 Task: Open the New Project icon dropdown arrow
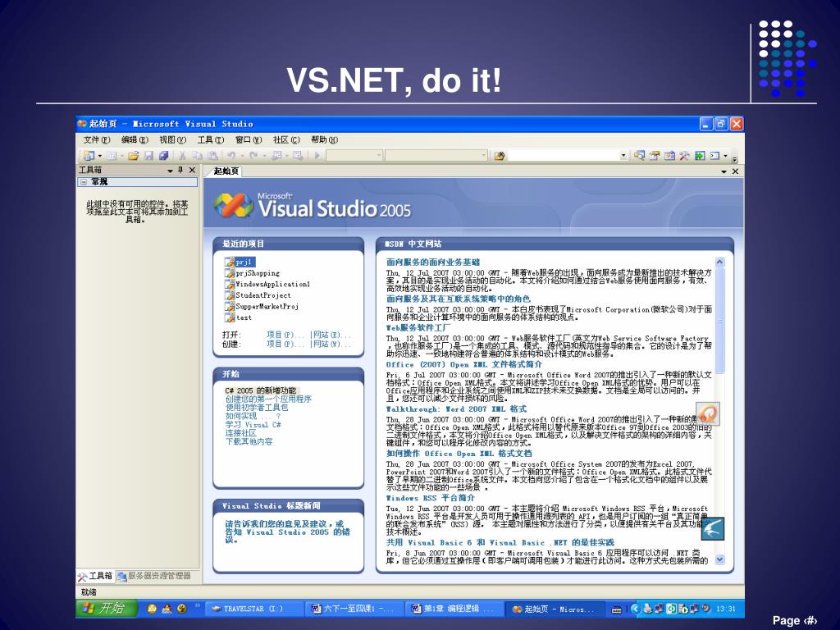99,156
